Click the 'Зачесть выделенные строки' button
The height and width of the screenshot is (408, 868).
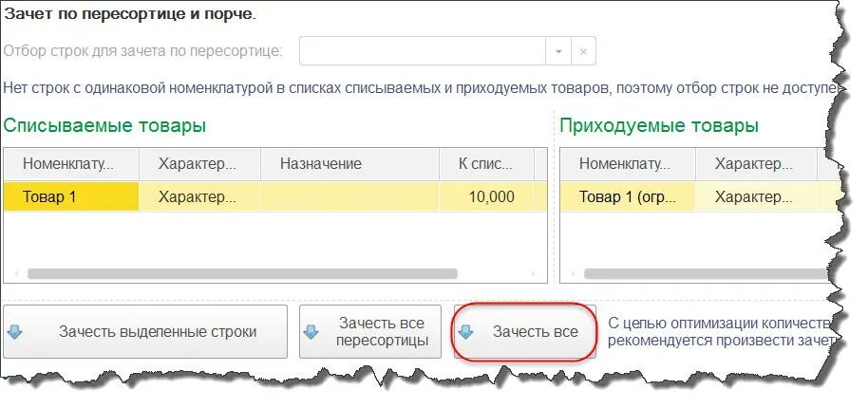click(x=145, y=332)
